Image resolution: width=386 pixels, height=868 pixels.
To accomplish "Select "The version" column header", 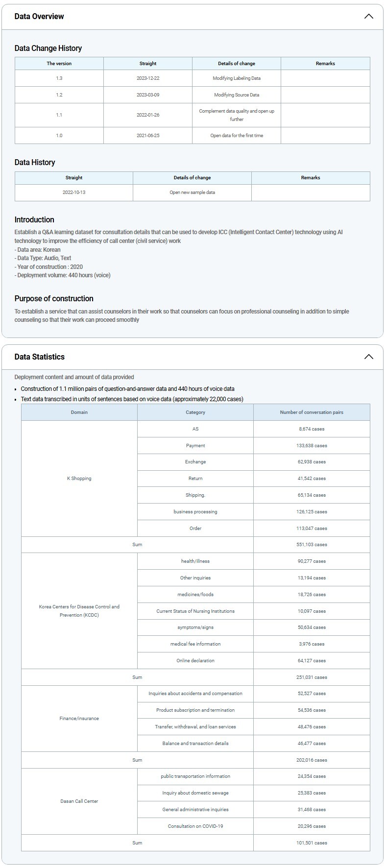I will 59,63.
